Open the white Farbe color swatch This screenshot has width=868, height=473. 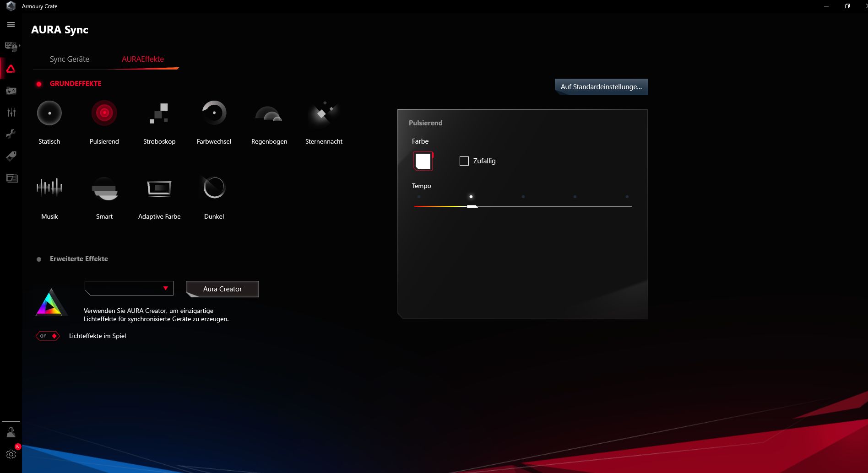point(423,161)
